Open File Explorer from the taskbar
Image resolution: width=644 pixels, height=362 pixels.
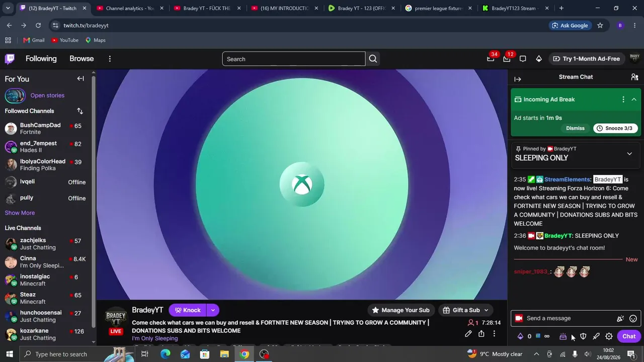point(224,354)
